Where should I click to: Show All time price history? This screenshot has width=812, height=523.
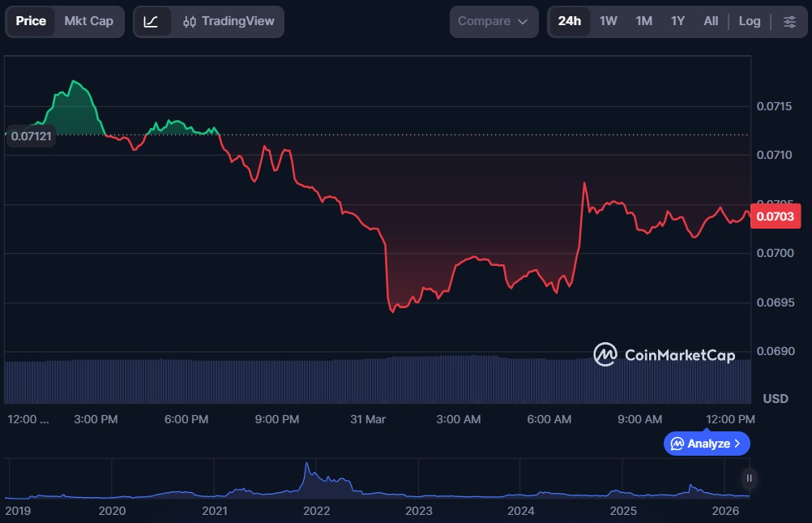[x=711, y=22]
